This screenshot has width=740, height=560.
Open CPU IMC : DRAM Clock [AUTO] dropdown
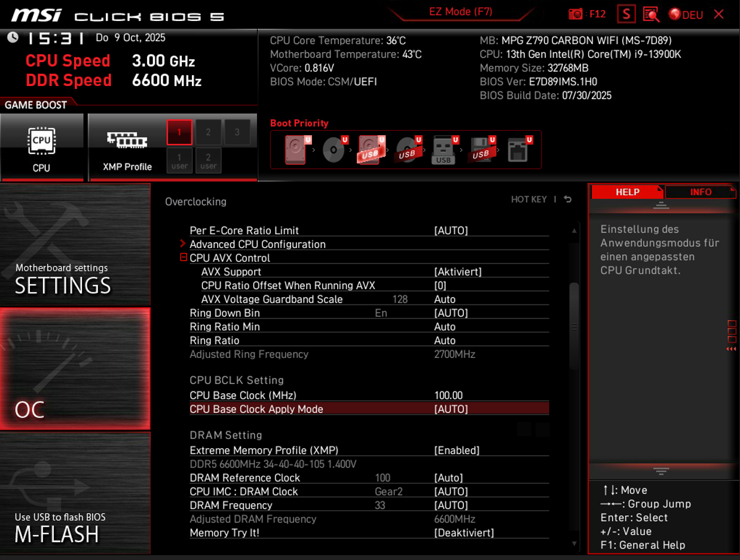[451, 492]
